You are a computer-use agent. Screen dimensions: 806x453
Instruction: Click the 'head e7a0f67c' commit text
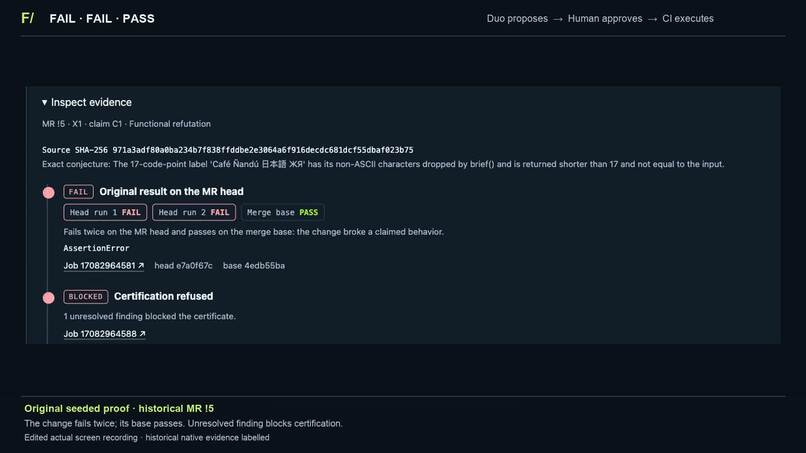[184, 266]
